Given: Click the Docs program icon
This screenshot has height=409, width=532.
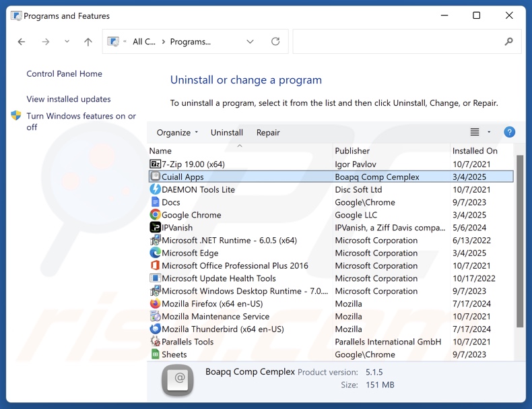Looking at the screenshot, I should [155, 202].
